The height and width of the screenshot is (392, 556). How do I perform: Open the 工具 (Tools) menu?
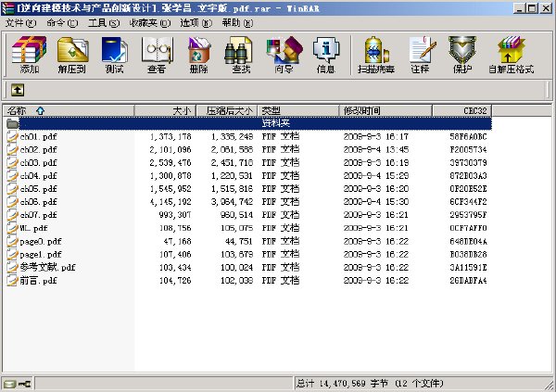104,23
